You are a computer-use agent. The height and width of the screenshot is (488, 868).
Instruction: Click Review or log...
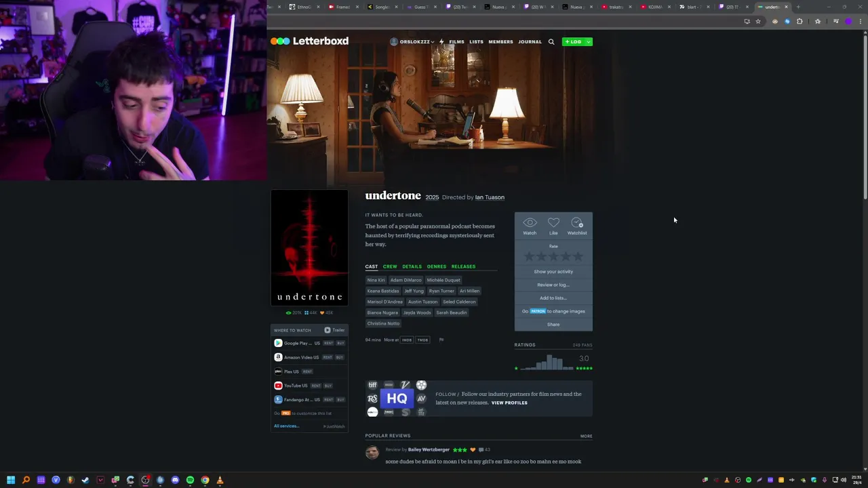(553, 285)
